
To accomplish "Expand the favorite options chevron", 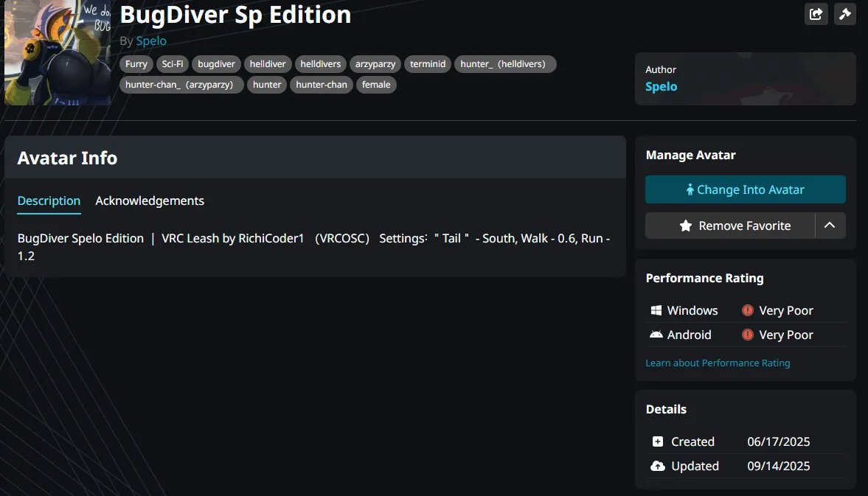I will (830, 226).
